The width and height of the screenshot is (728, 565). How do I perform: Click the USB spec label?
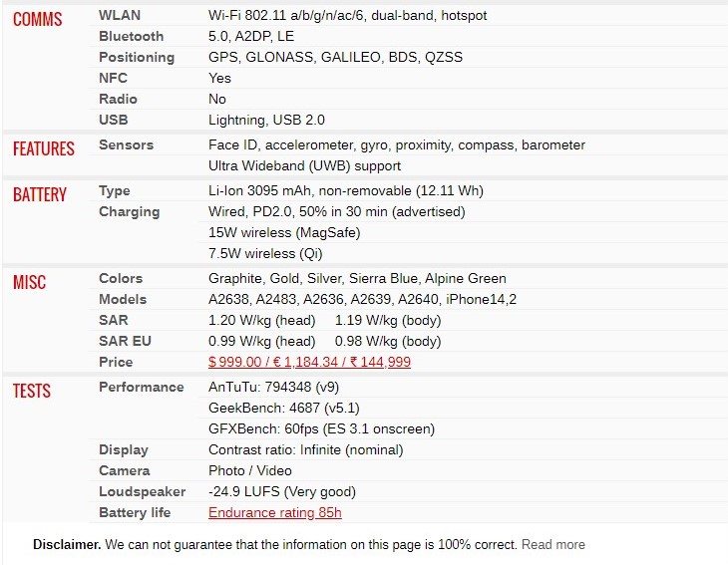[114, 121]
